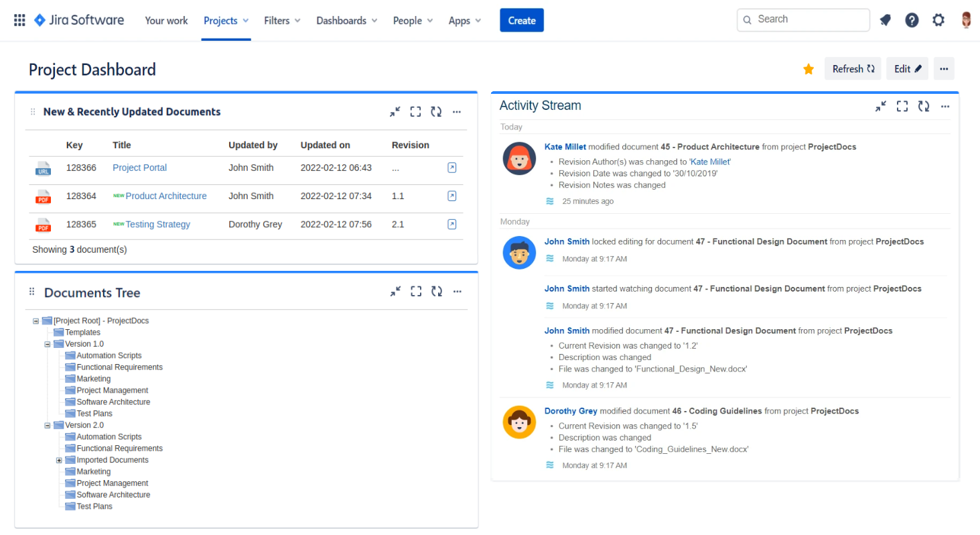
Task: Maximize the Documents Tree gadget
Action: [416, 292]
